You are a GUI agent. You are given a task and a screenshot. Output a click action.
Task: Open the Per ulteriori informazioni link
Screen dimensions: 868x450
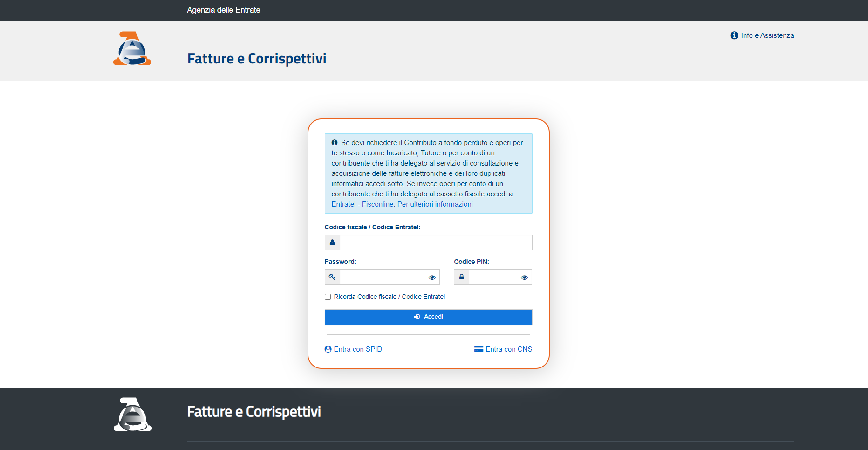(x=435, y=204)
